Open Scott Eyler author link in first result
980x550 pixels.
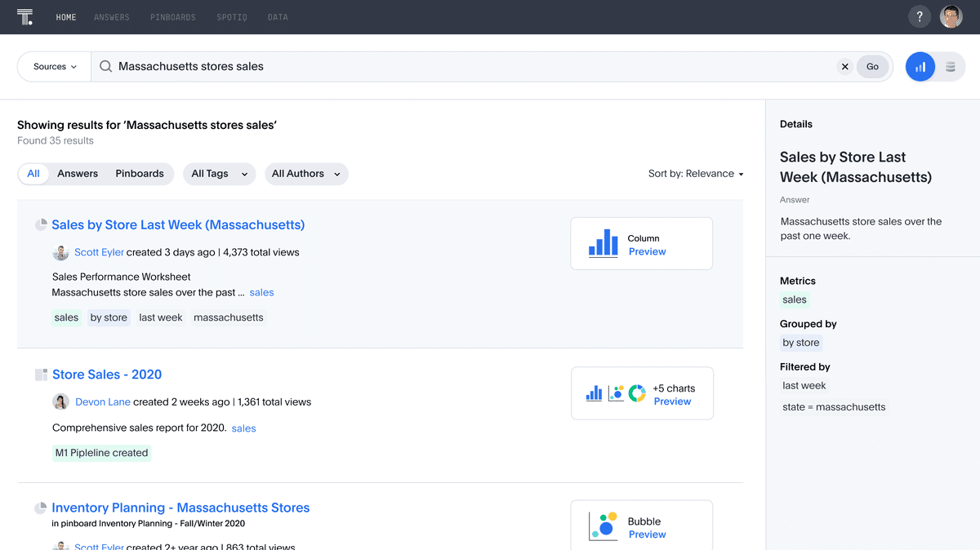click(x=99, y=252)
